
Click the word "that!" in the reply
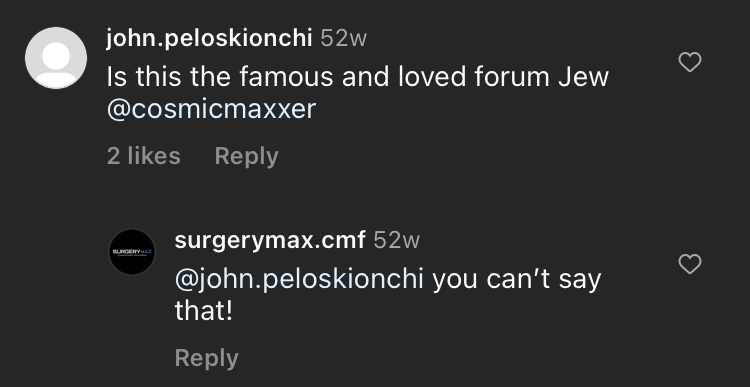tap(203, 311)
